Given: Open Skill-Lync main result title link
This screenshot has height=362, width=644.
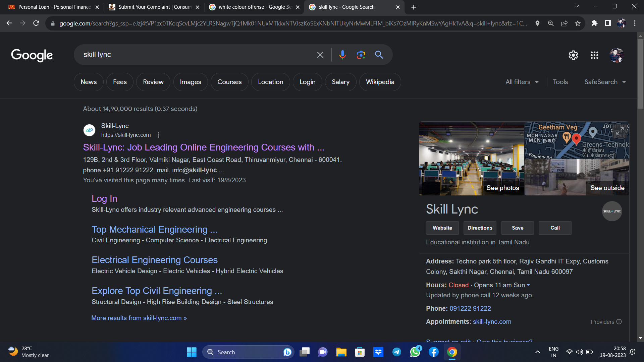Looking at the screenshot, I should pos(204,147).
